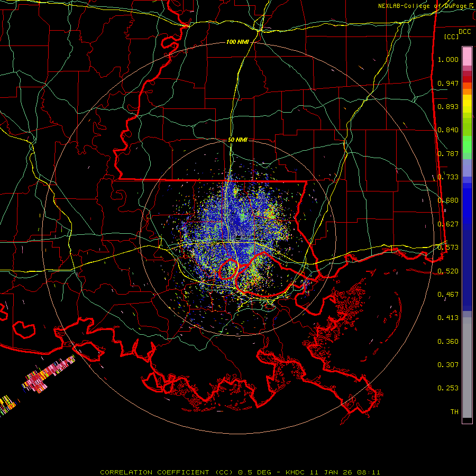The width and height of the screenshot is (476, 476).
Task: Pick the red segment of the color bar
Action: pos(467,79)
